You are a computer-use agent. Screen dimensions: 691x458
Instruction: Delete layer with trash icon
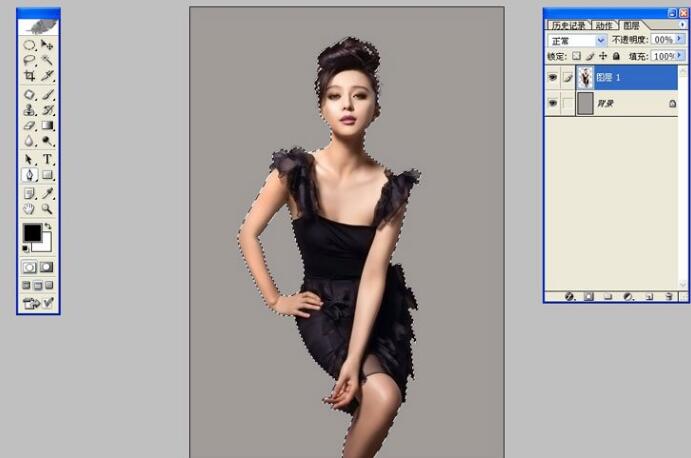[669, 297]
